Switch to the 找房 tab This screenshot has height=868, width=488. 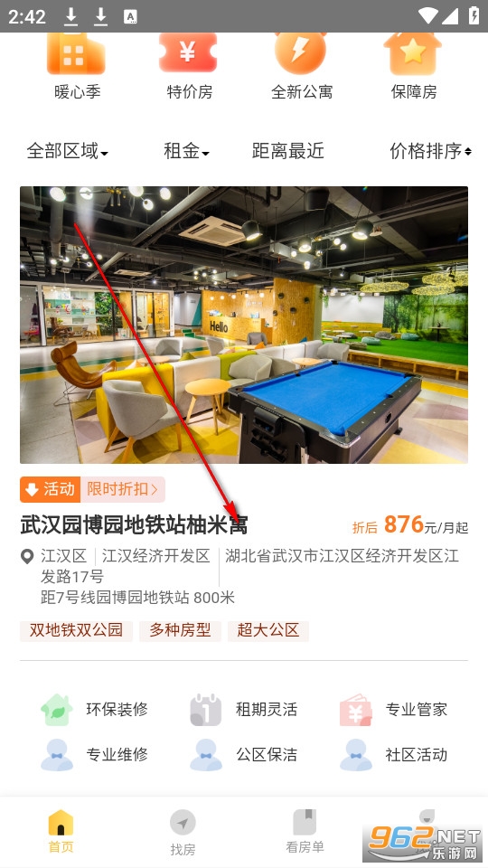(x=183, y=833)
